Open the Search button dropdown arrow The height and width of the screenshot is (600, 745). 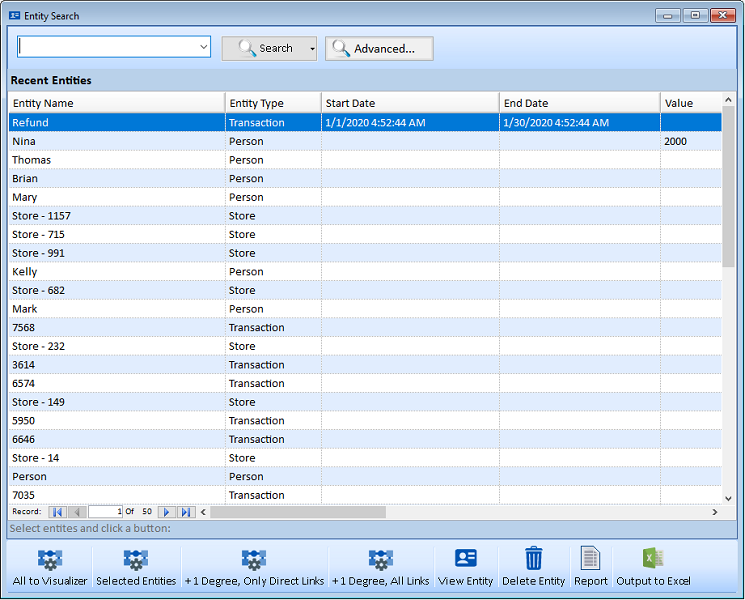click(x=312, y=49)
